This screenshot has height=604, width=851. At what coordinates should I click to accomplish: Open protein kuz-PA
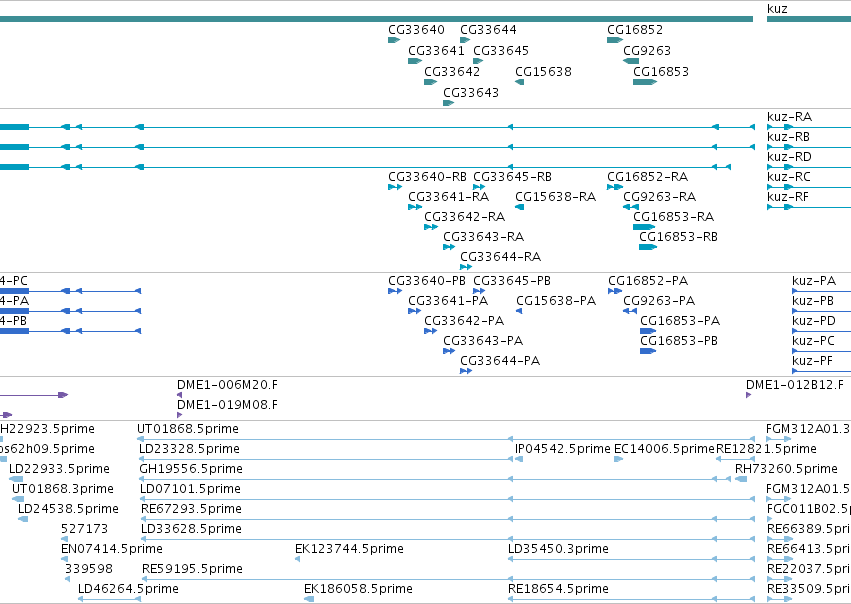tap(814, 281)
